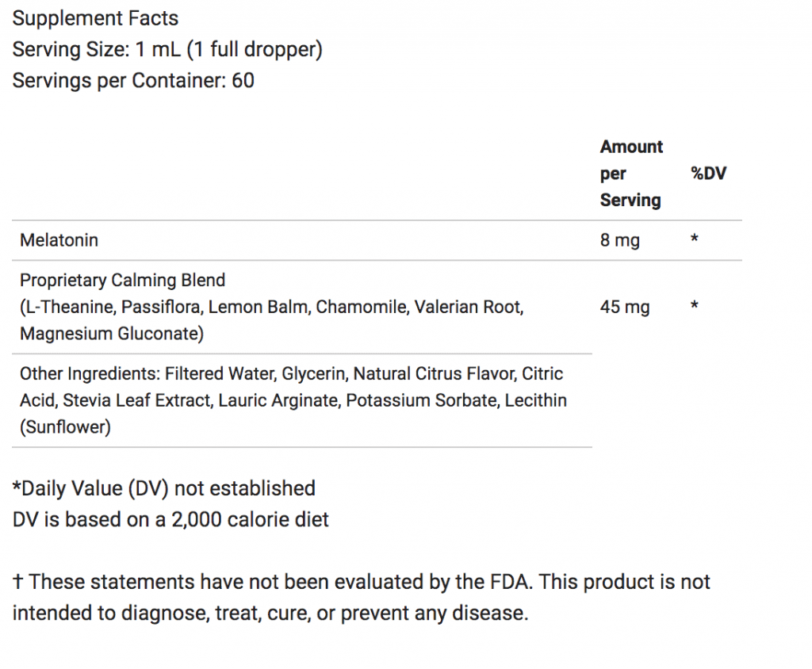Click the %DV column header
This screenshot has width=812, height=669.
click(708, 174)
